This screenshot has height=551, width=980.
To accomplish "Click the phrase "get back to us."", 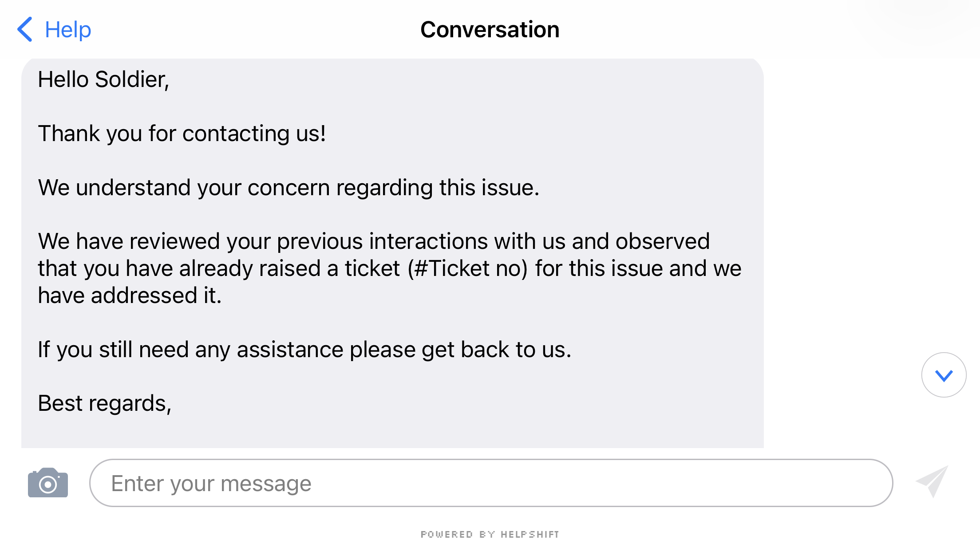I will (x=496, y=350).
